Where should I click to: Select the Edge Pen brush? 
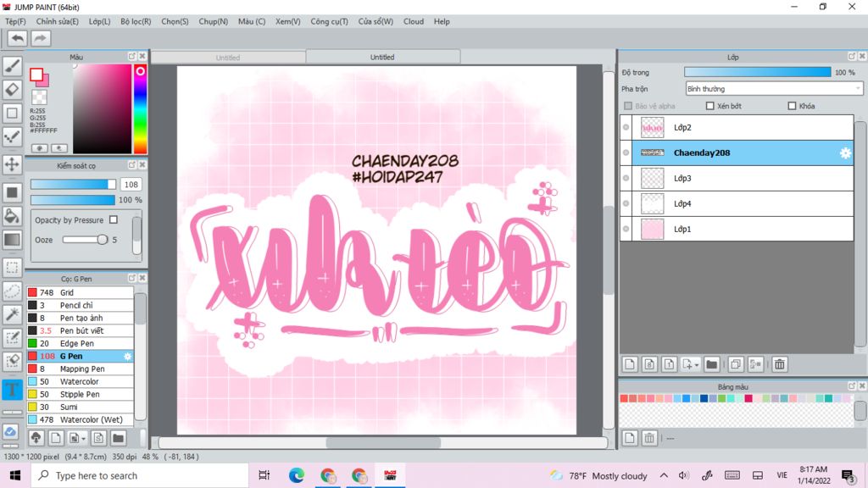coord(81,344)
